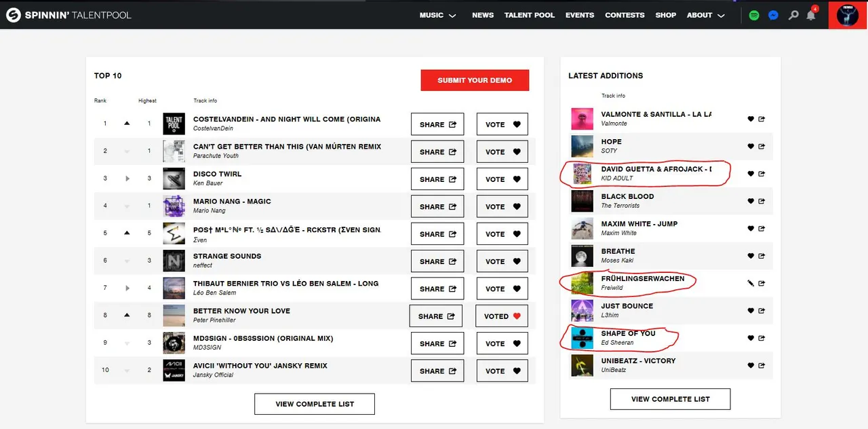Screen dimensions: 868x429
Task: Share the Valmonte & Santilla track
Action: tap(762, 119)
